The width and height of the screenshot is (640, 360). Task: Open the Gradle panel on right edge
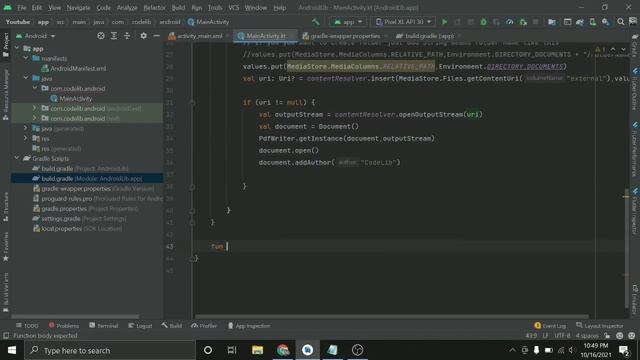click(x=635, y=45)
